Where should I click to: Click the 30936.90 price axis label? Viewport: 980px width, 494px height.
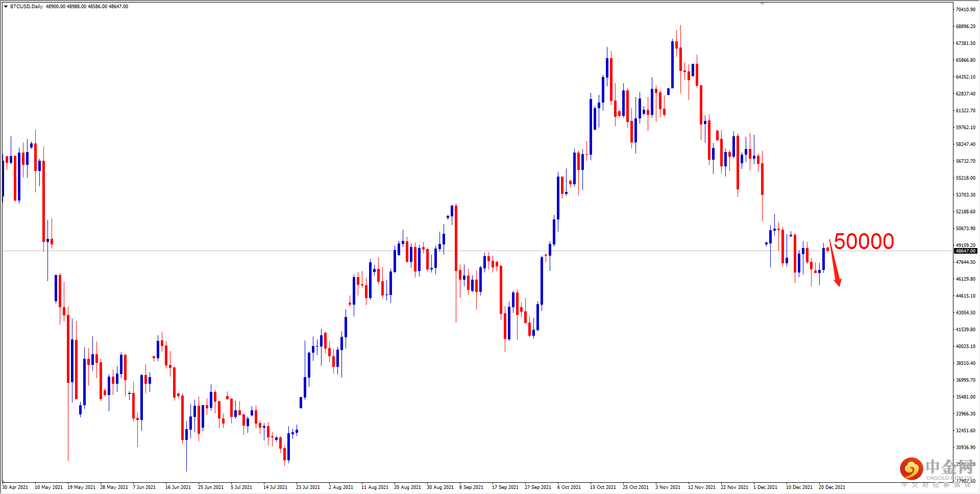pyautogui.click(x=966, y=448)
